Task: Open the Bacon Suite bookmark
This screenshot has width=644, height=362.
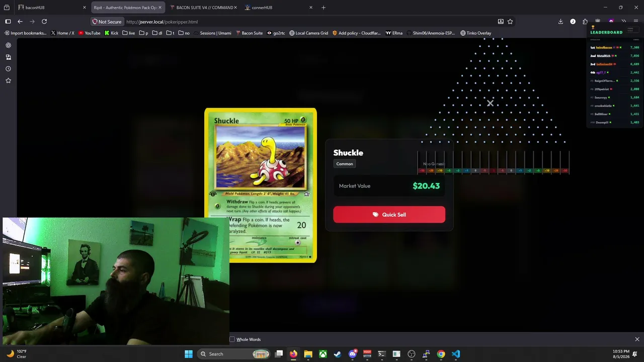Action: [249, 33]
